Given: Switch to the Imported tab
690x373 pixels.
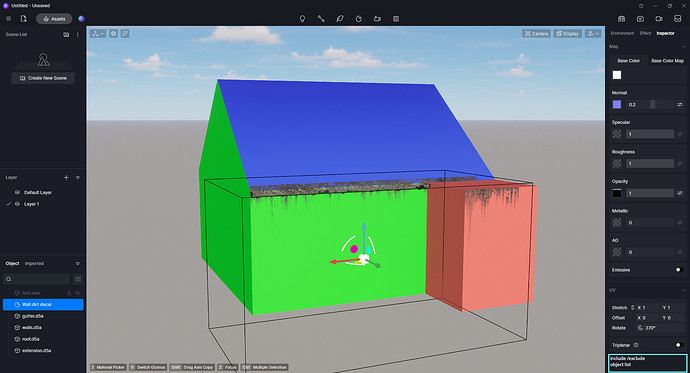Looking at the screenshot, I should point(34,263).
